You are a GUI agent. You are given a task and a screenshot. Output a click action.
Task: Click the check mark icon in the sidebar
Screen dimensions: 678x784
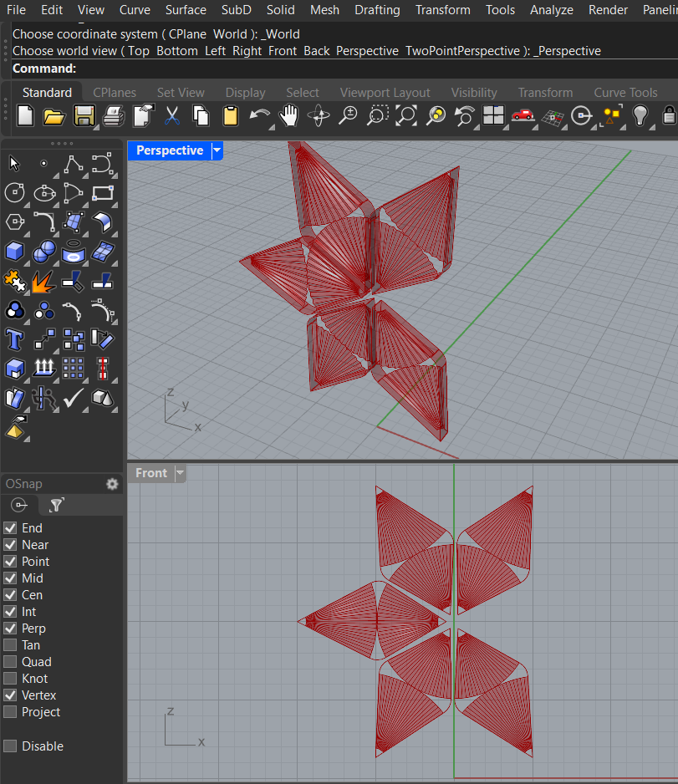[x=74, y=399]
